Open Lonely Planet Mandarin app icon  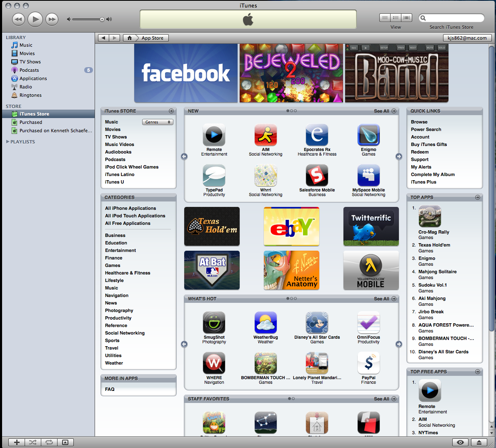click(x=317, y=363)
